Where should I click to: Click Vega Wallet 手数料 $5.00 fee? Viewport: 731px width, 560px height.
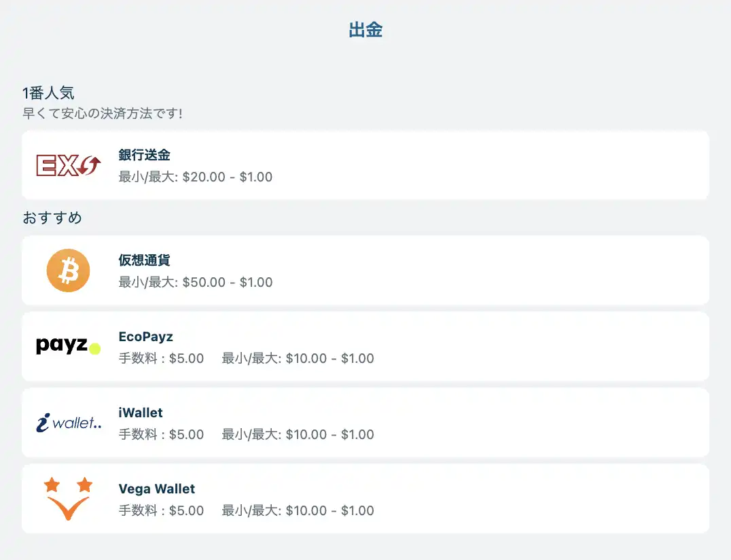161,510
